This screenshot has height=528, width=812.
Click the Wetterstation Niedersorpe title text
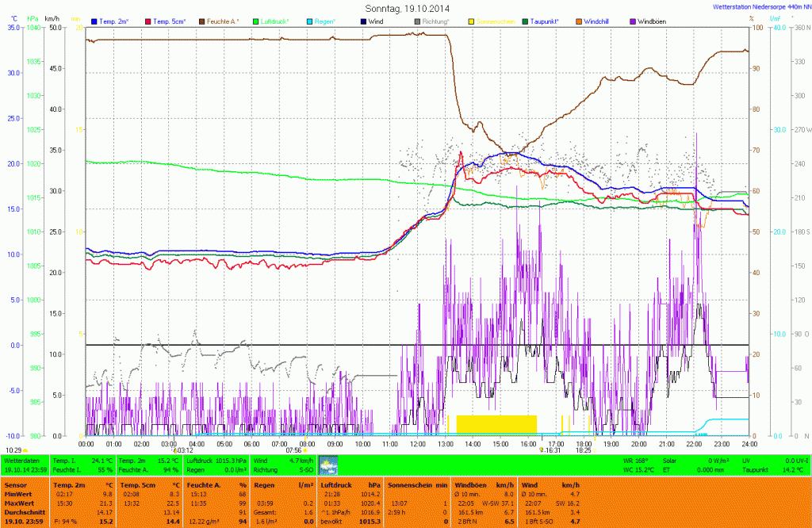tap(759, 6)
